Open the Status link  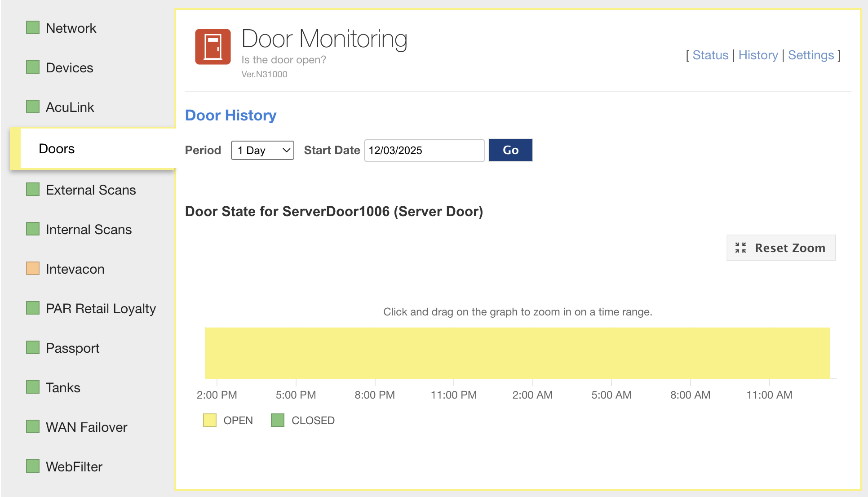[x=710, y=55]
